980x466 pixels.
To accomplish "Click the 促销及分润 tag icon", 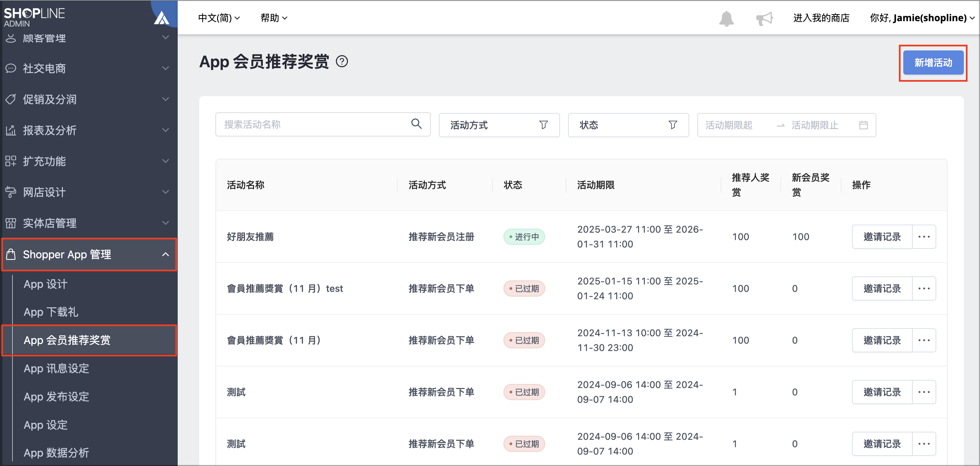I will click(x=11, y=99).
